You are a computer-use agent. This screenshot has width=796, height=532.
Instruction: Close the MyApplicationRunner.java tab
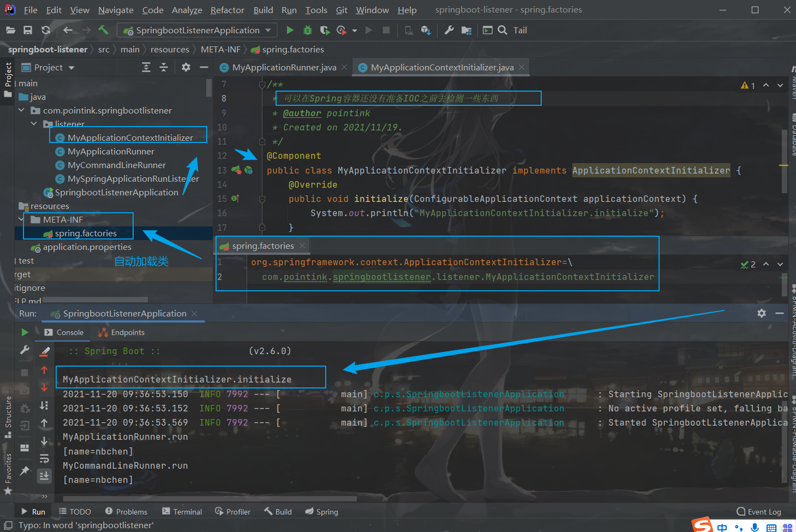click(x=344, y=67)
